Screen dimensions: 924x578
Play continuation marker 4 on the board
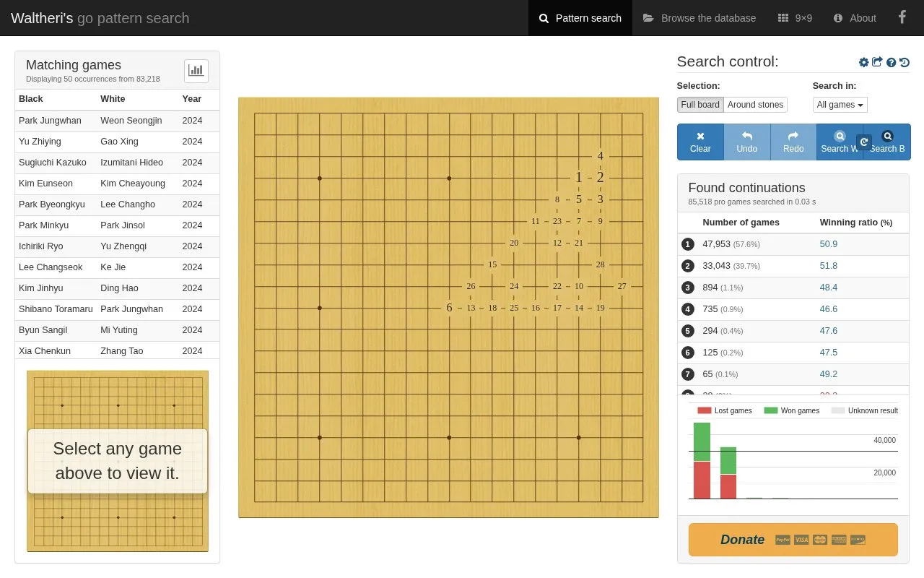600,156
